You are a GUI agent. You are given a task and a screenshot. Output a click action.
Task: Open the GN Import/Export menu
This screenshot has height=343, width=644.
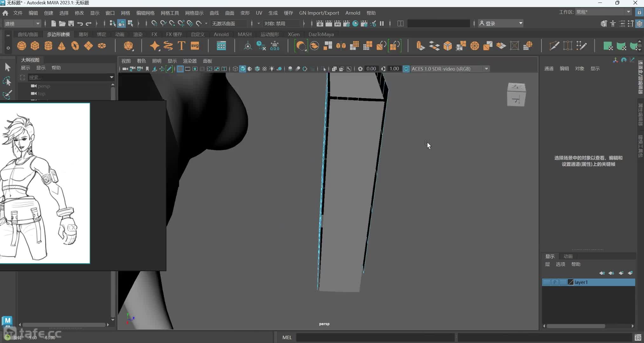coord(319,13)
